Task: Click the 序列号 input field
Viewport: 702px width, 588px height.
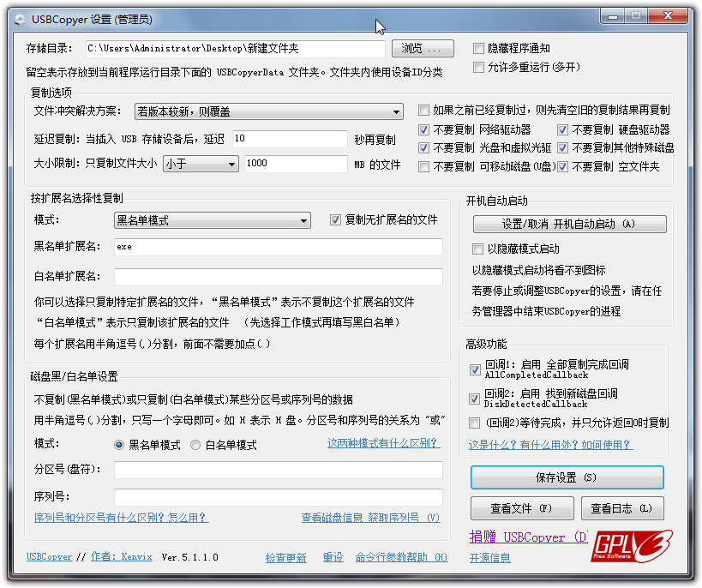Action: tap(278, 497)
